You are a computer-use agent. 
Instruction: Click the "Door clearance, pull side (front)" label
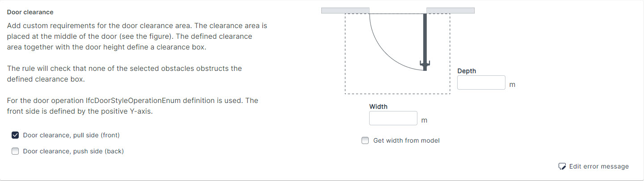click(71, 135)
